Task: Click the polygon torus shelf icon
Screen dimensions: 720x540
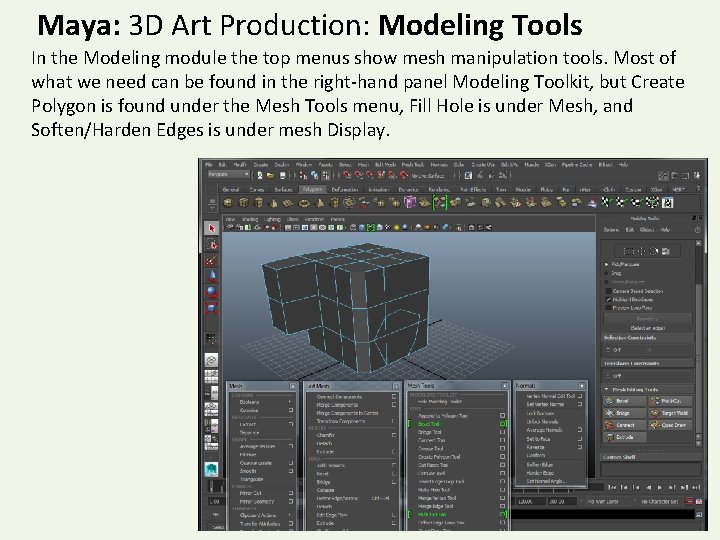Action: coord(304,202)
